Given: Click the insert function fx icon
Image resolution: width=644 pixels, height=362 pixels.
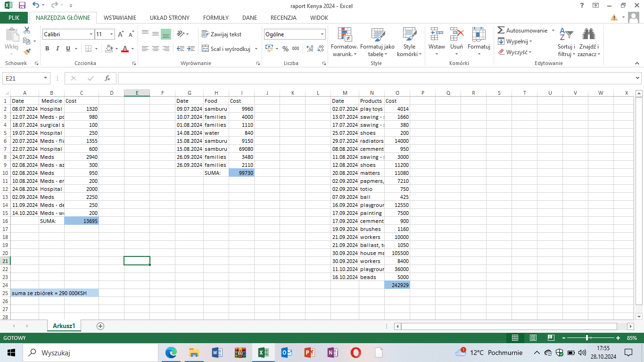Looking at the screenshot, I should [107, 78].
